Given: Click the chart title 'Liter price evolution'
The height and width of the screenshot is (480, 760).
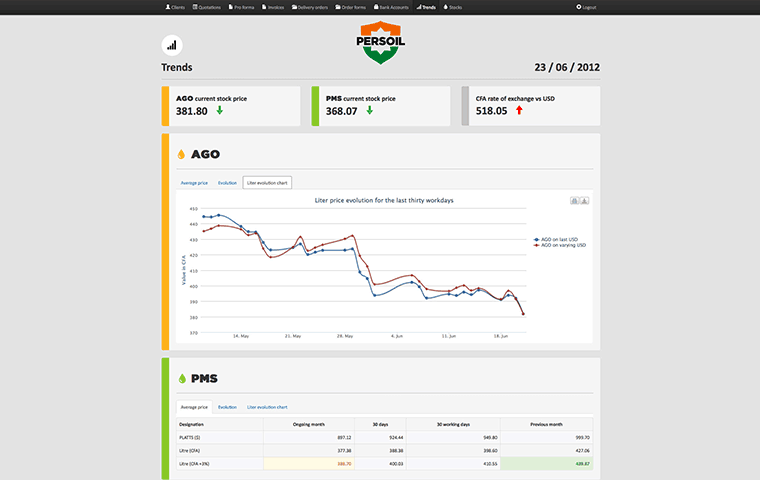Looking at the screenshot, I should (x=384, y=200).
